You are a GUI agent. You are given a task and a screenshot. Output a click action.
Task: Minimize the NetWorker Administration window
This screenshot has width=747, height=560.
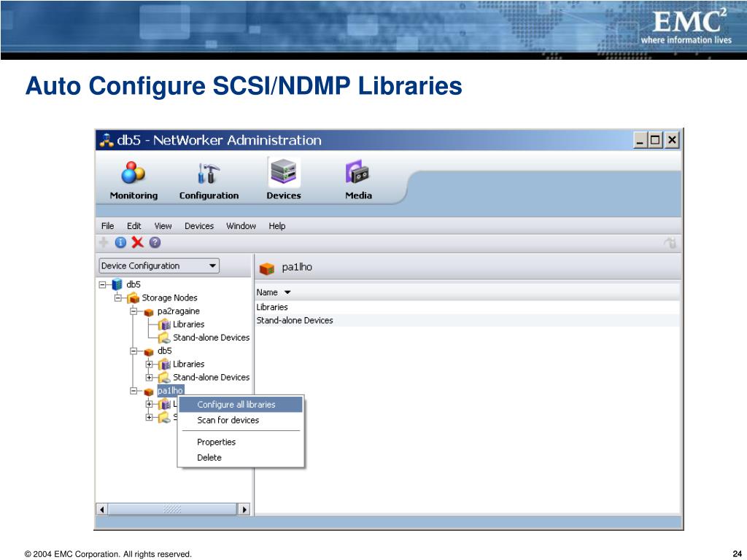(x=640, y=141)
